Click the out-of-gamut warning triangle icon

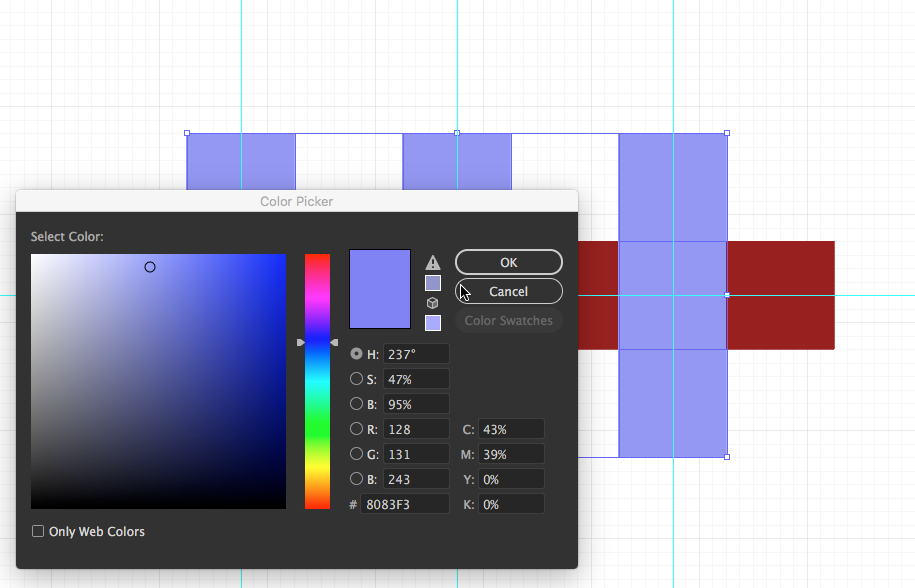[433, 263]
